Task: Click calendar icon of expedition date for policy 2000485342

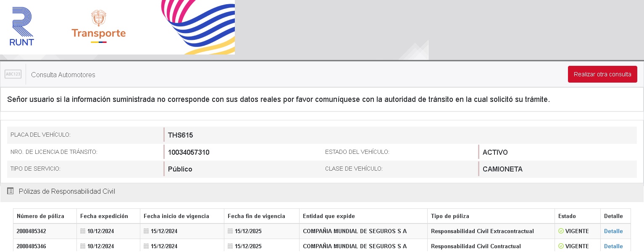Action: click(83, 231)
